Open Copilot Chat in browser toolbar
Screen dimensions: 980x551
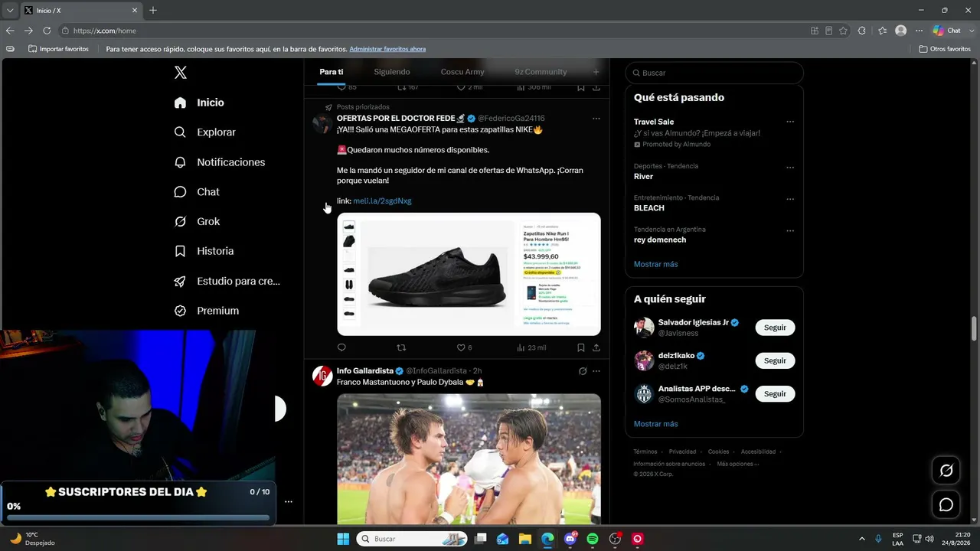click(x=947, y=31)
